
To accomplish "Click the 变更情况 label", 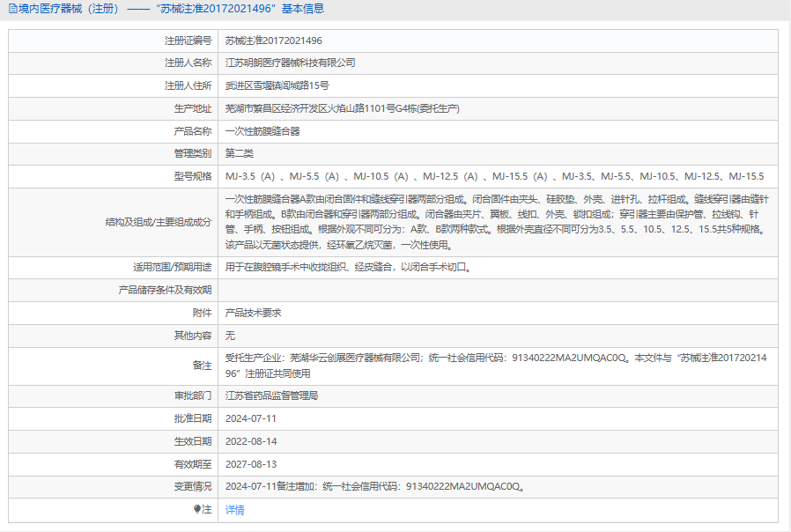I will pyautogui.click(x=193, y=486).
